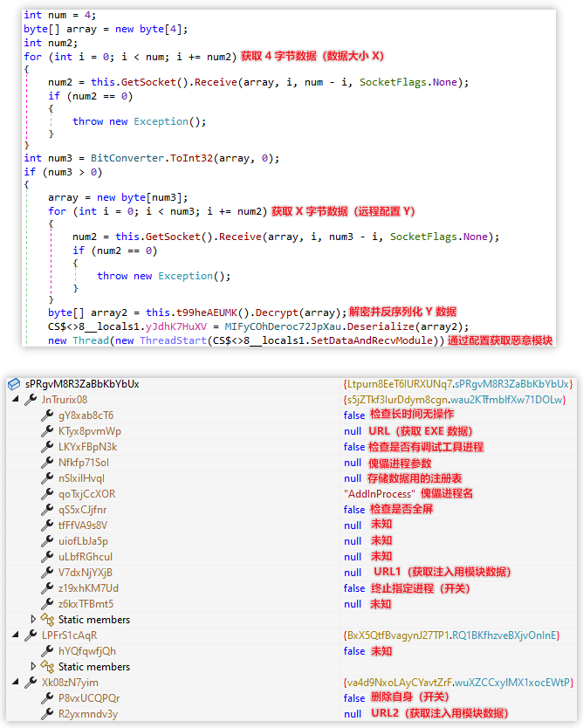Click the wrench icon next to JnTrurix08
This screenshot has width=583, height=728.
pos(31,399)
